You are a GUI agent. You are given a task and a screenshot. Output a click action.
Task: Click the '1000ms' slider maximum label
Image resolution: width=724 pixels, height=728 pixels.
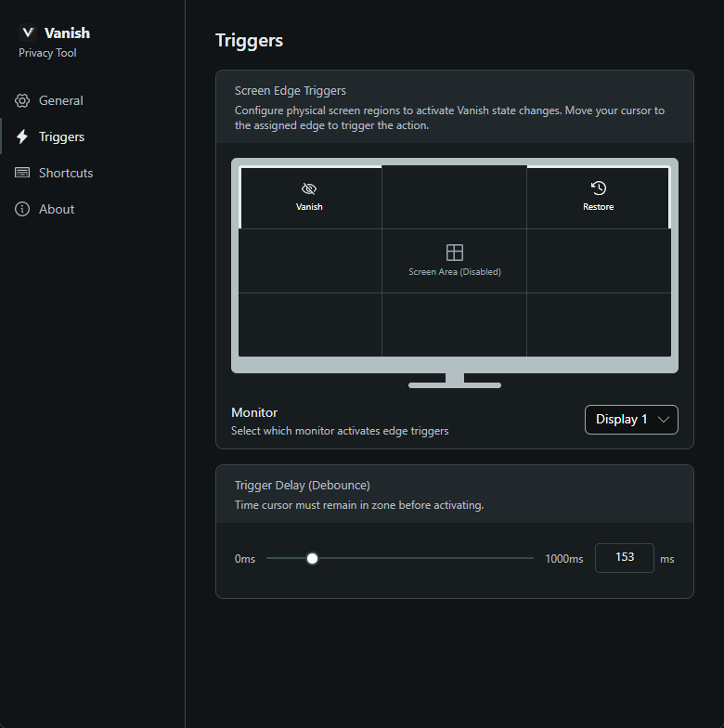tap(564, 559)
